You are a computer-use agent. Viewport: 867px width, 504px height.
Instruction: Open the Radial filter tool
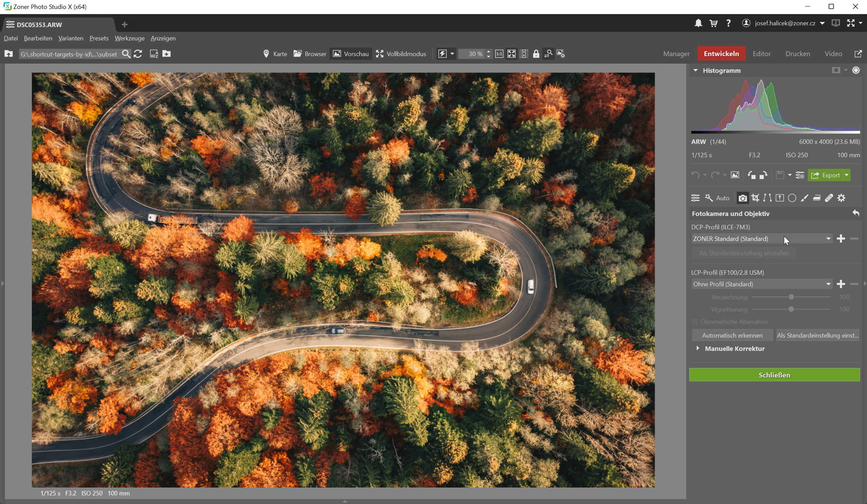[793, 198]
